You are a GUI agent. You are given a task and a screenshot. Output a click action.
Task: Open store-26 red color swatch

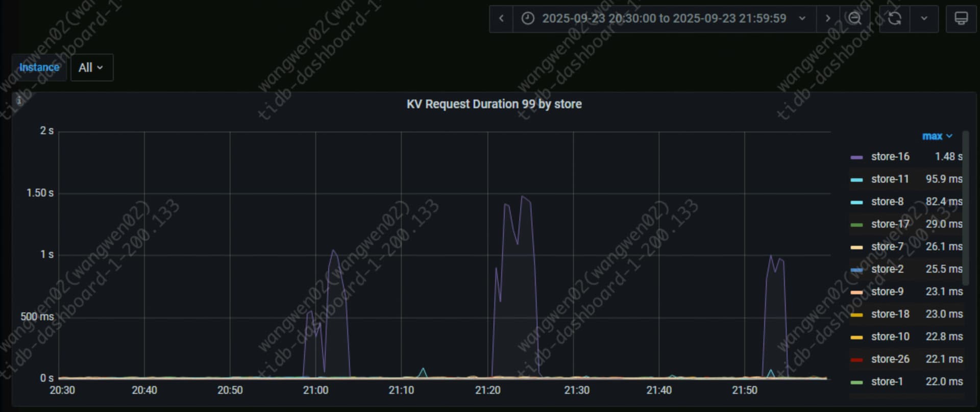(x=856, y=359)
